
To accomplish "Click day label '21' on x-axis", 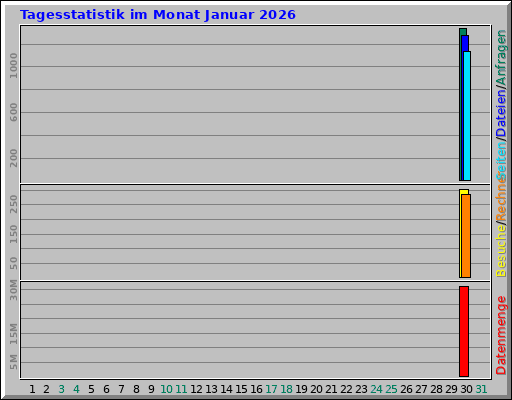I will [x=331, y=389].
